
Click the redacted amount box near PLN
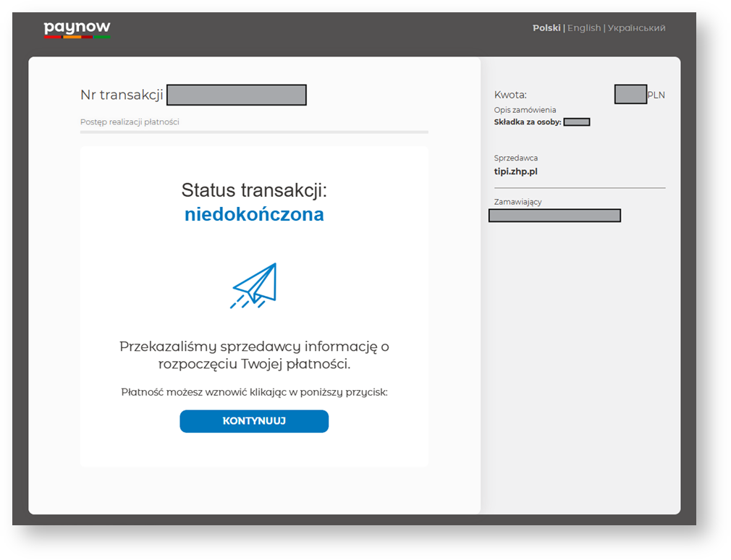(630, 95)
